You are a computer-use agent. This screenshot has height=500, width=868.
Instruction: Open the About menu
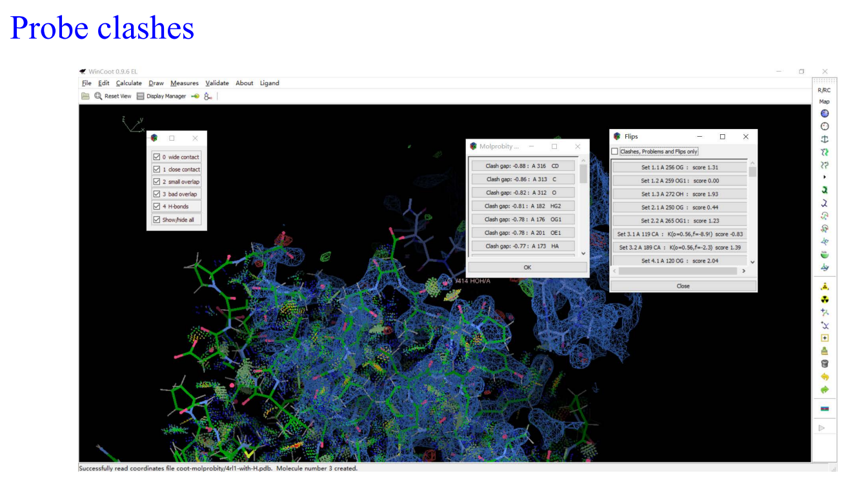tap(245, 83)
